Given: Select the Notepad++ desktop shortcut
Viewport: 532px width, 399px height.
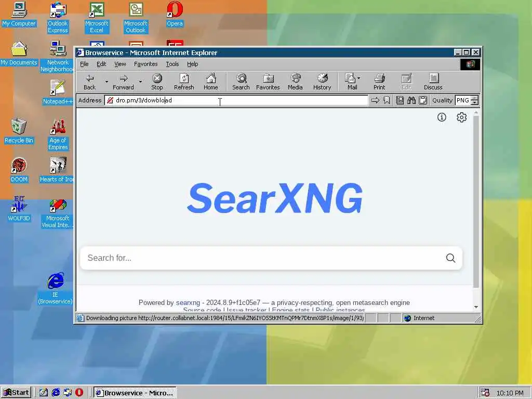Looking at the screenshot, I should point(58,92).
